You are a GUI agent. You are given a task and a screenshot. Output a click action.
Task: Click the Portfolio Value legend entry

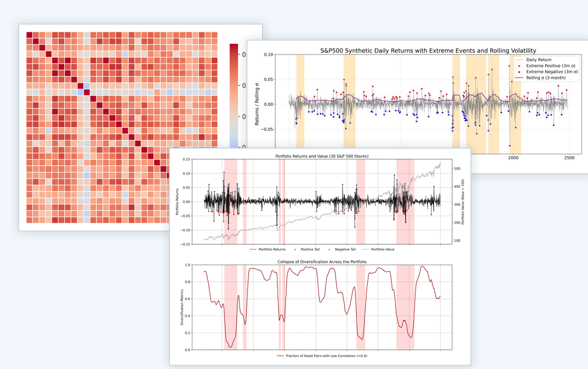pos(378,249)
